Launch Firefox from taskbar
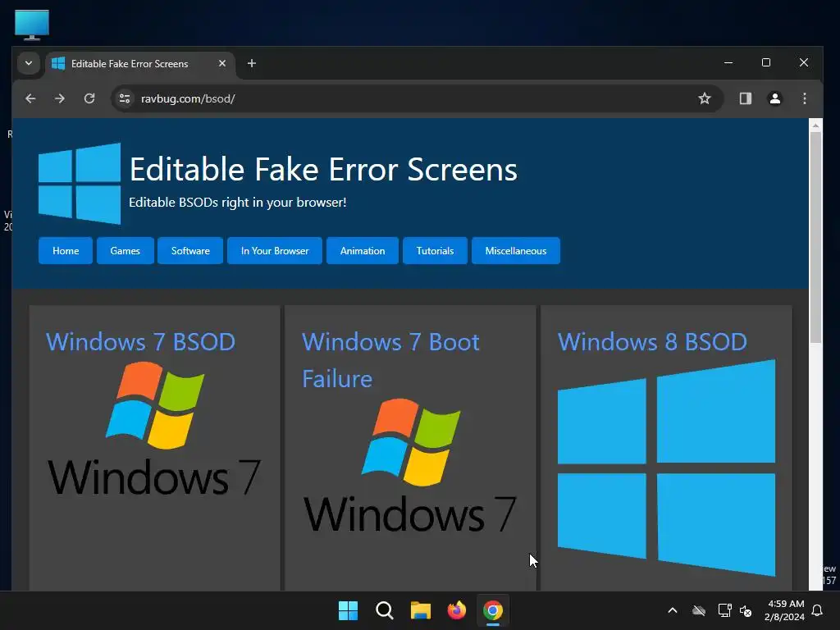The image size is (840, 630). click(456, 610)
